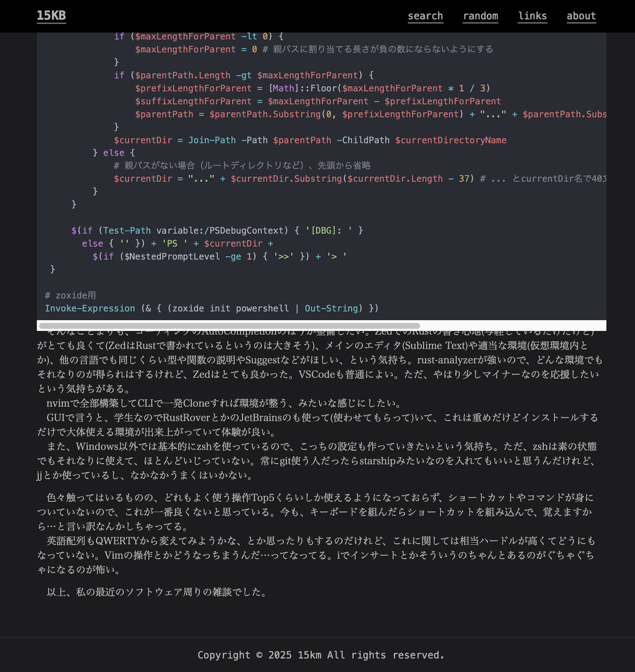Click the copyright footer text
This screenshot has width=635, height=672.
321,655
